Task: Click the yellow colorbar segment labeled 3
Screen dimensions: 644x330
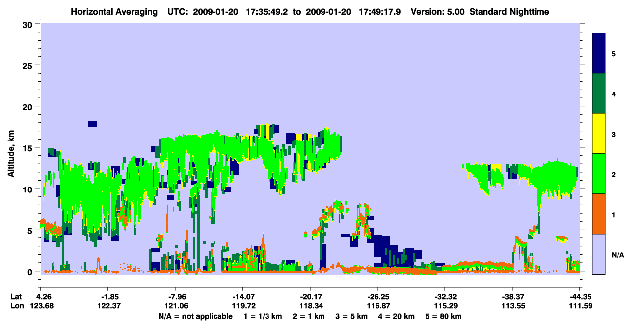Action: [x=599, y=134]
